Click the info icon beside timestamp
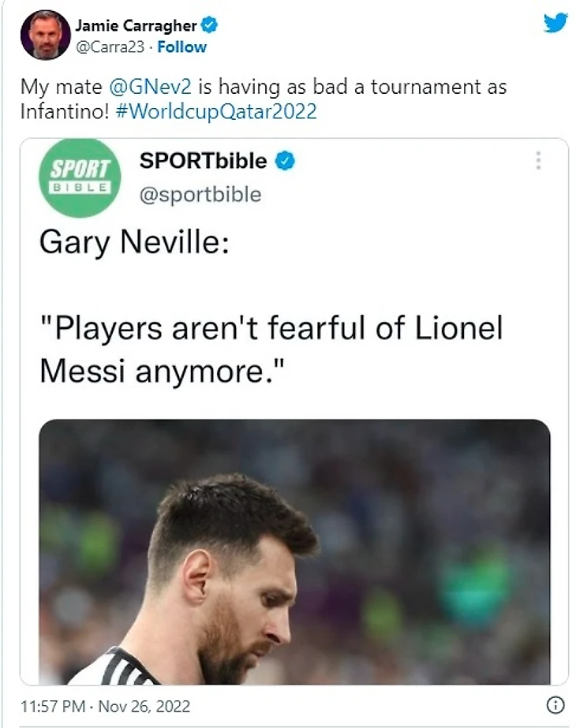The height and width of the screenshot is (728, 576). (x=555, y=705)
